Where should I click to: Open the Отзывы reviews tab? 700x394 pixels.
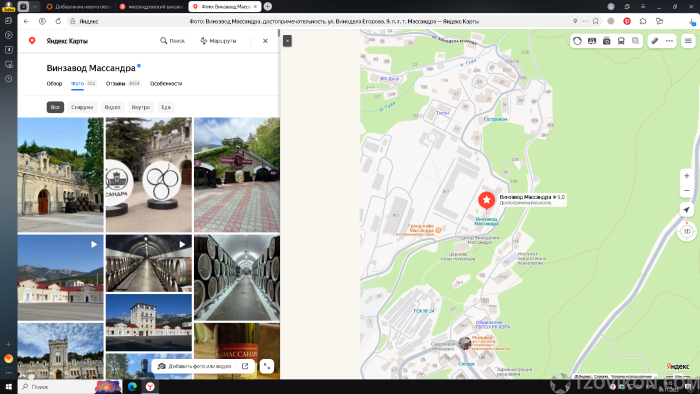(x=115, y=83)
